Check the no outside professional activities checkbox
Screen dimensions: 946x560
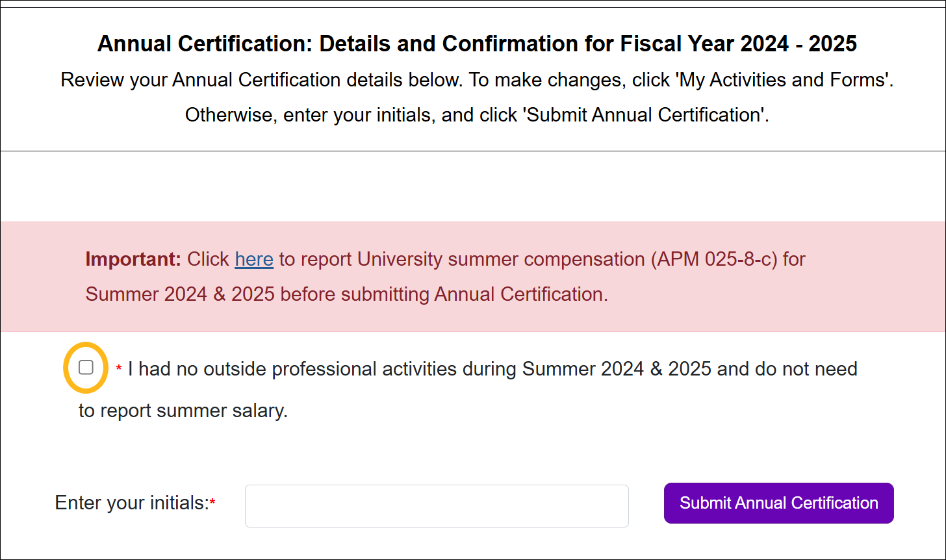(x=86, y=368)
